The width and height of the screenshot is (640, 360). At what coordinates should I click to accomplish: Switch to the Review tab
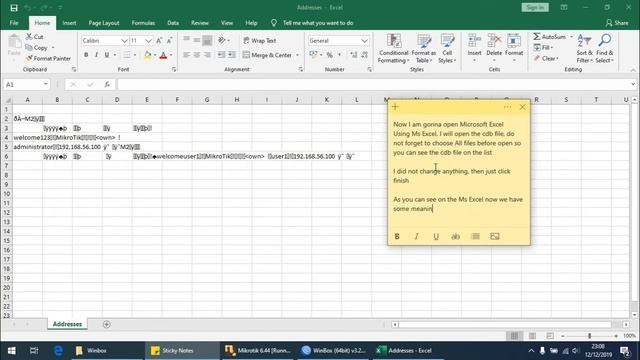(x=200, y=23)
